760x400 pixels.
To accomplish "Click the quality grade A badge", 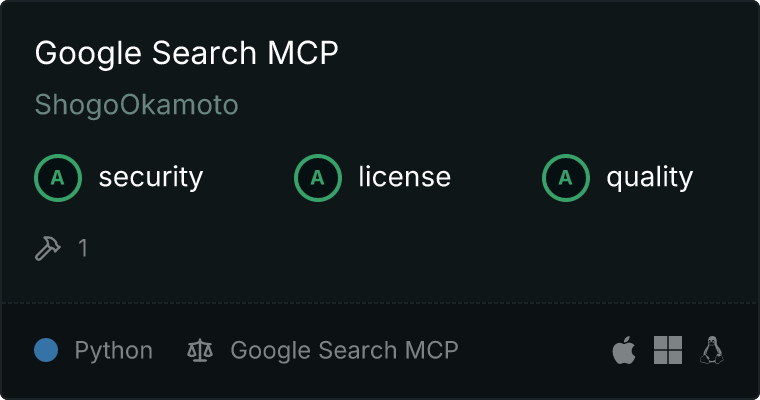I will tap(566, 178).
